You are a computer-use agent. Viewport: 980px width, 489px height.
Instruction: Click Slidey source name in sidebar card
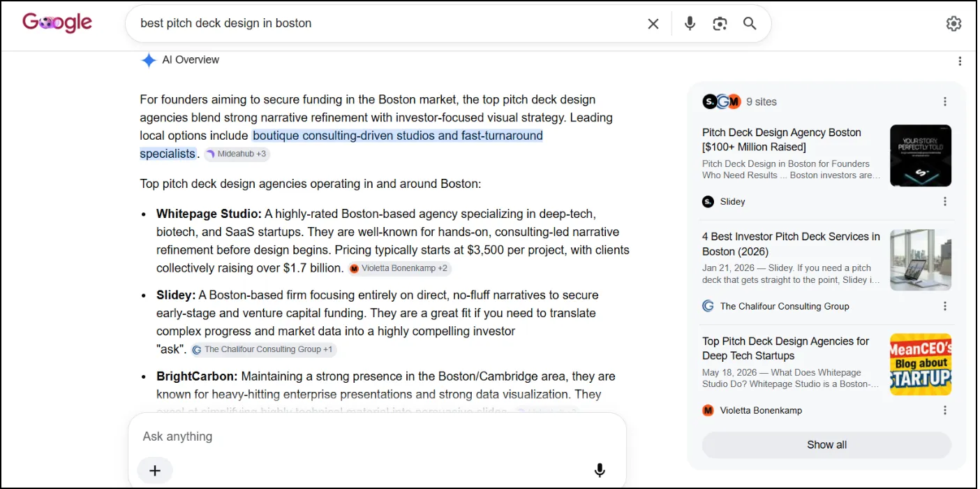[x=733, y=202]
